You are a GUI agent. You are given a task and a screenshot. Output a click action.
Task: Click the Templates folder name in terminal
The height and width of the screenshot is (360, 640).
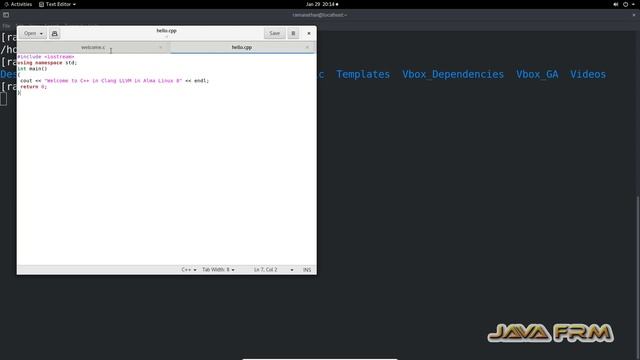(x=363, y=74)
